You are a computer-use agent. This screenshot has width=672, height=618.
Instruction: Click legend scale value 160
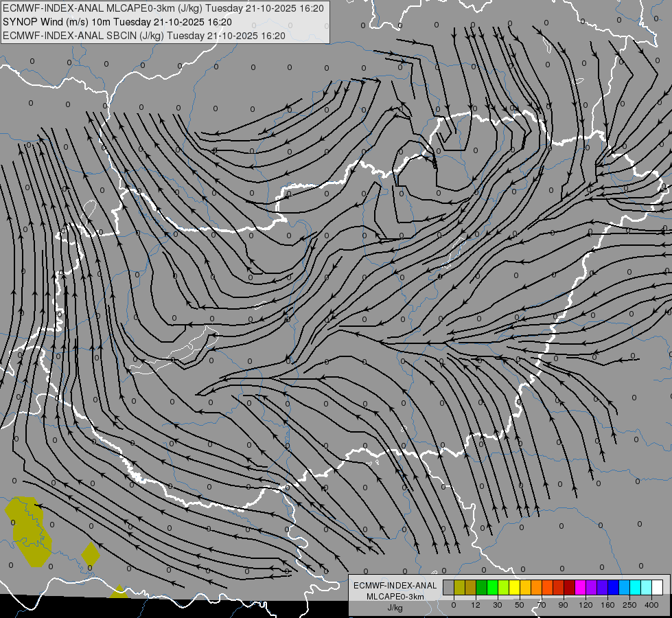(607, 605)
